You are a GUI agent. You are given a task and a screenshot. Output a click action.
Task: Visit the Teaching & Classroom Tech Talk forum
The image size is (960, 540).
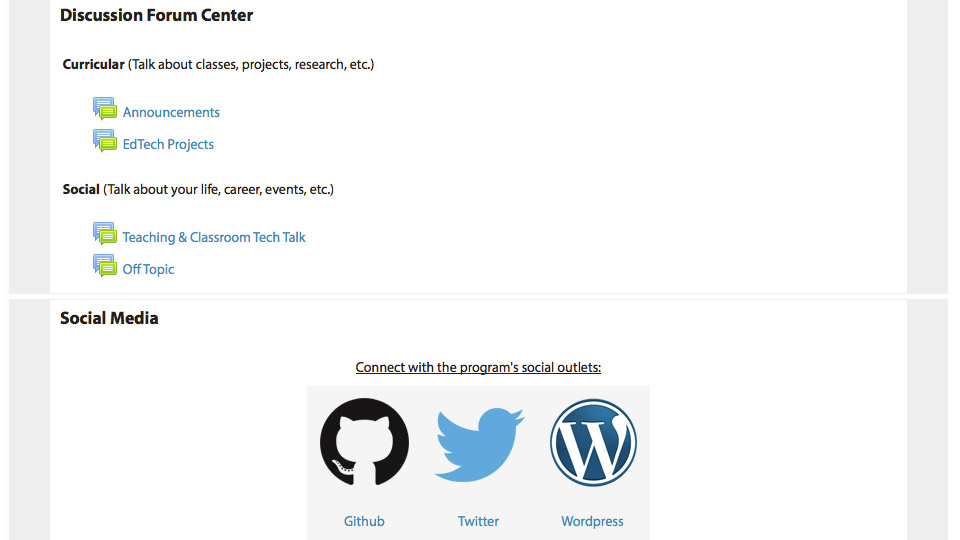(x=214, y=238)
